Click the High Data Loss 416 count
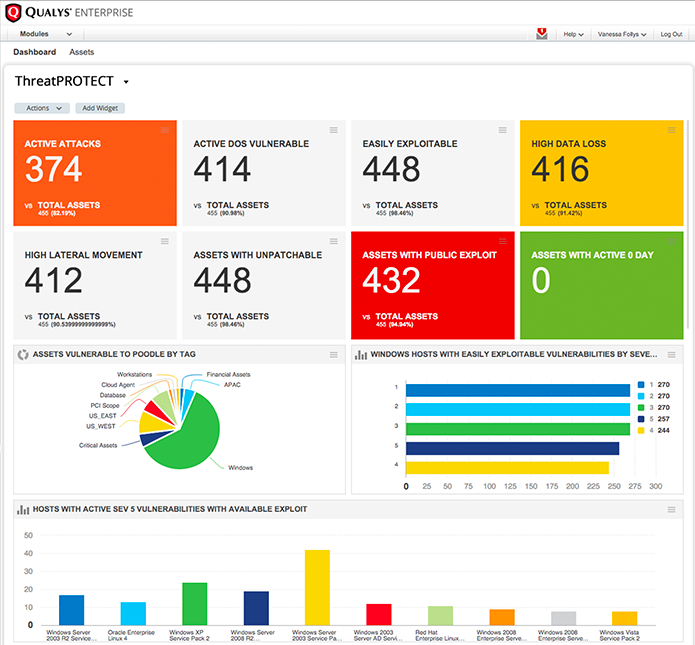 coord(560,169)
